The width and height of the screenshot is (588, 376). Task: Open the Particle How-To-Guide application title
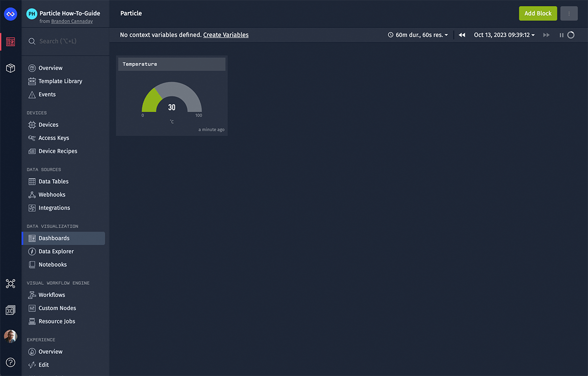[70, 14]
